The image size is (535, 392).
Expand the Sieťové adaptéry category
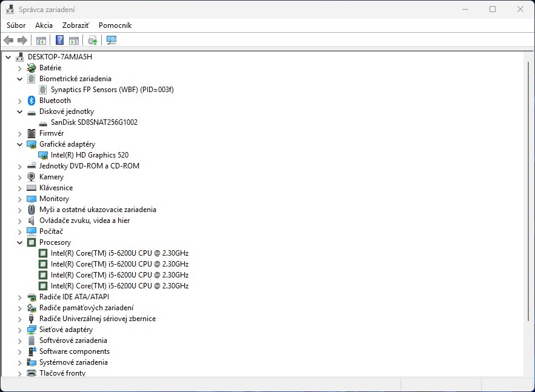19,330
